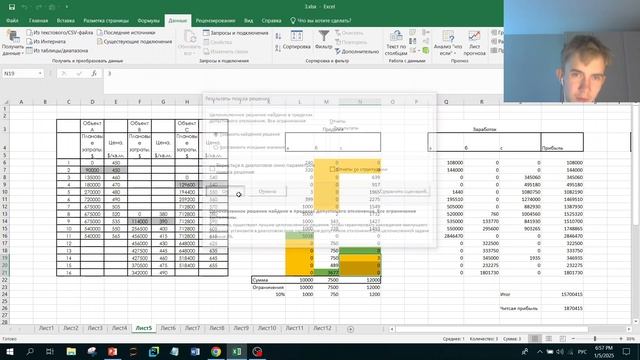Viewport: 640px width, 360px height.
Task: Open the Справка tab
Action: point(271,20)
